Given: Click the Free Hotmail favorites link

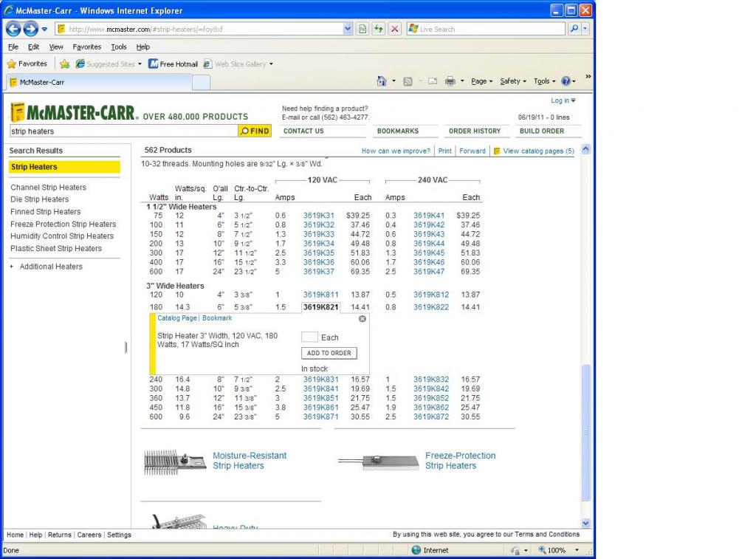Looking at the screenshot, I should click(x=173, y=64).
